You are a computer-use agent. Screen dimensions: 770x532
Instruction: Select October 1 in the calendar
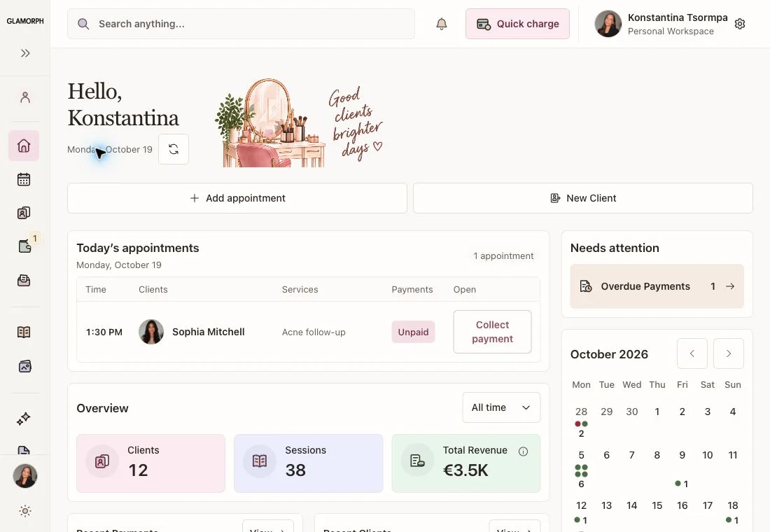pyautogui.click(x=657, y=412)
